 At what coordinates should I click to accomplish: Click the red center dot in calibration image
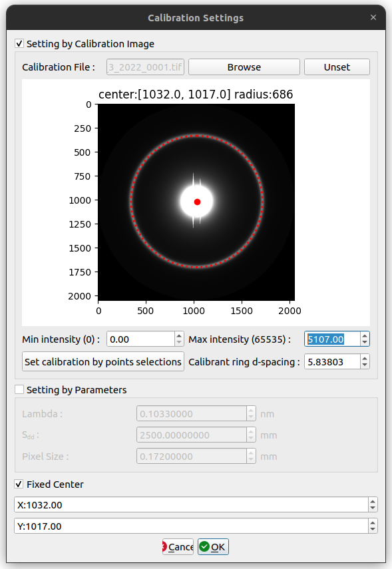[197, 202]
